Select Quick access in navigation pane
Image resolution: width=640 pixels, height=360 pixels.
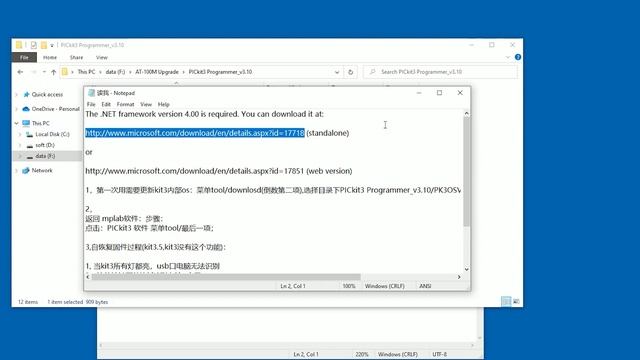[47, 95]
